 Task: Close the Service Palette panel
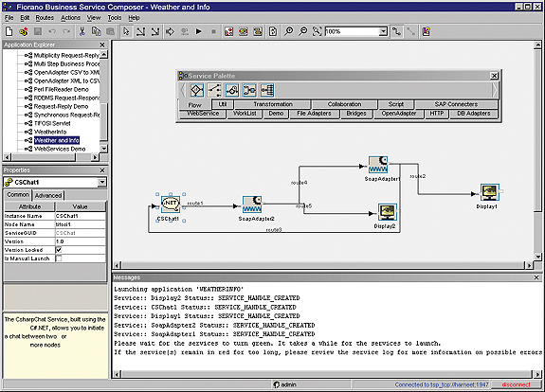click(494, 76)
